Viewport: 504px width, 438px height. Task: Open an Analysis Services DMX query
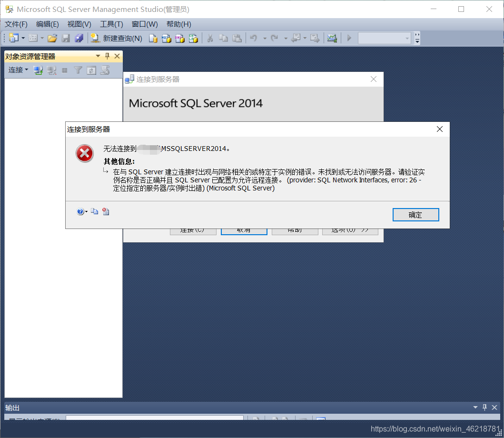point(180,38)
